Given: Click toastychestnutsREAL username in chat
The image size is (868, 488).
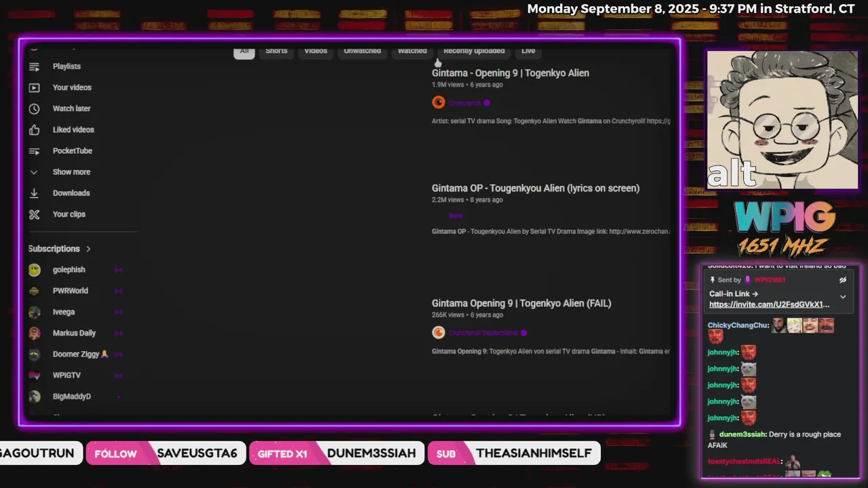Looking at the screenshot, I should 744,462.
